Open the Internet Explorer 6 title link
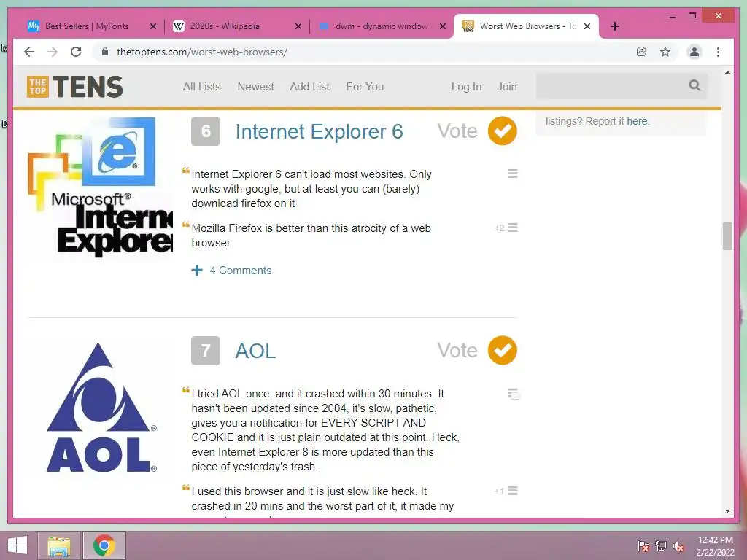Viewport: 747px width, 560px height. coord(320,131)
